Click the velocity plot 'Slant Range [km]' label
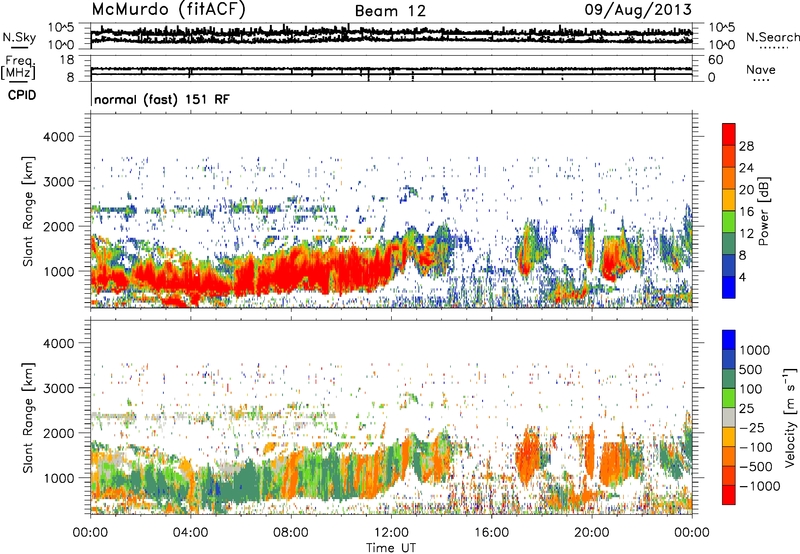The image size is (800, 554). pos(28,417)
